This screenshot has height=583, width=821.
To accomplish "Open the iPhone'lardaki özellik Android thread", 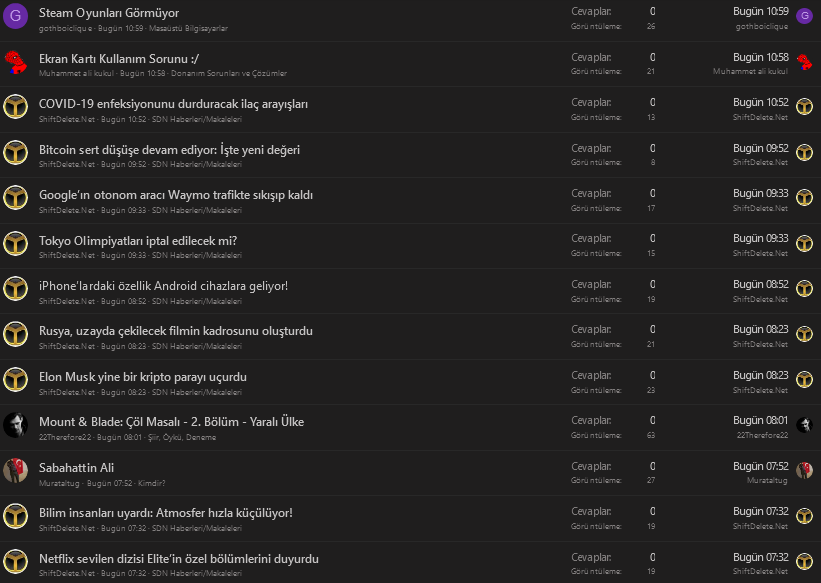I will pyautogui.click(x=163, y=286).
